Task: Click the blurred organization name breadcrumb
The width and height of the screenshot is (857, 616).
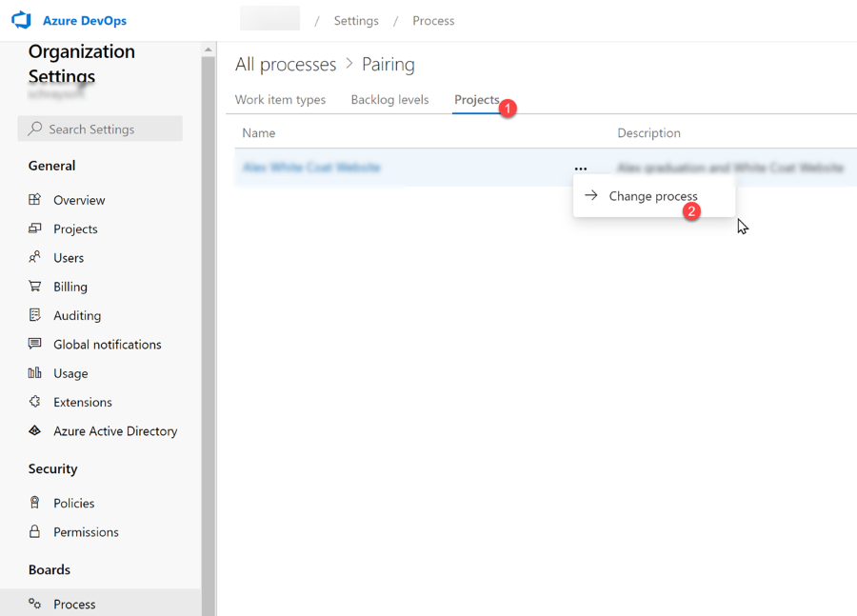Action: pos(270,18)
